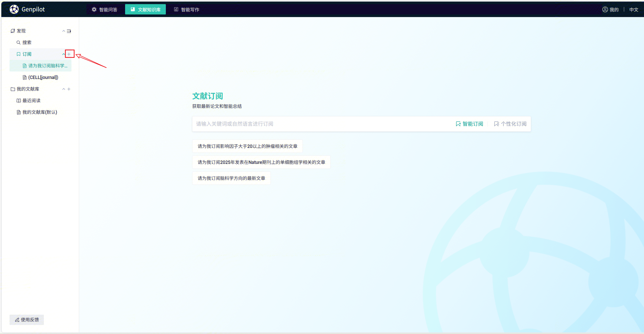Collapse the 发现 section chevron

point(63,31)
